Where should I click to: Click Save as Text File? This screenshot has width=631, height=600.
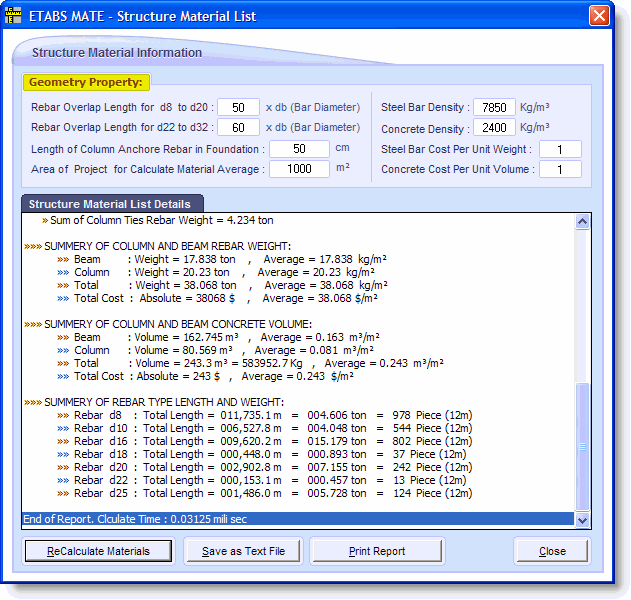[243, 551]
